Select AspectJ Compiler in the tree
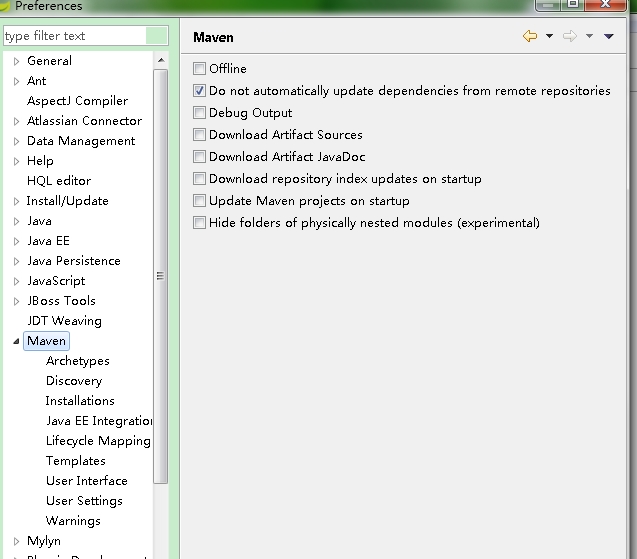The width and height of the screenshot is (637, 559). pos(77,100)
